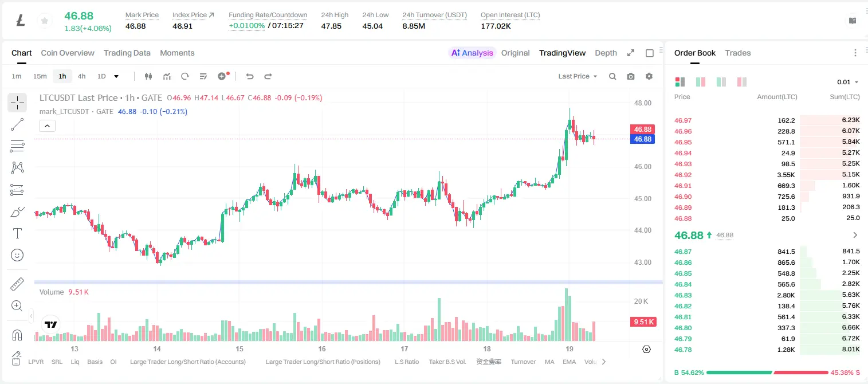Add LTC to favorites with star icon
The width and height of the screenshot is (868, 384).
(x=44, y=21)
